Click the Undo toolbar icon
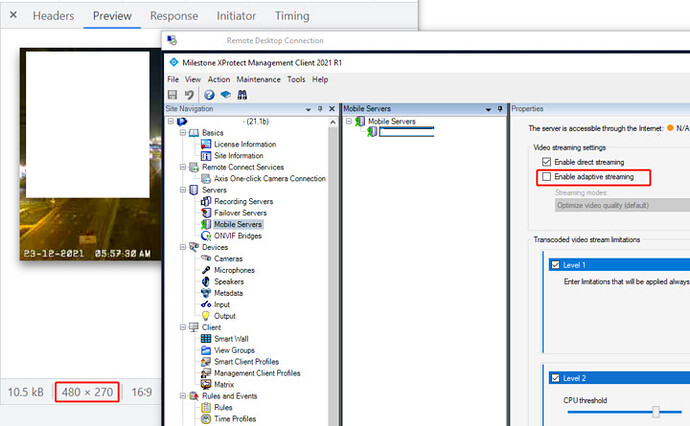 (188, 94)
